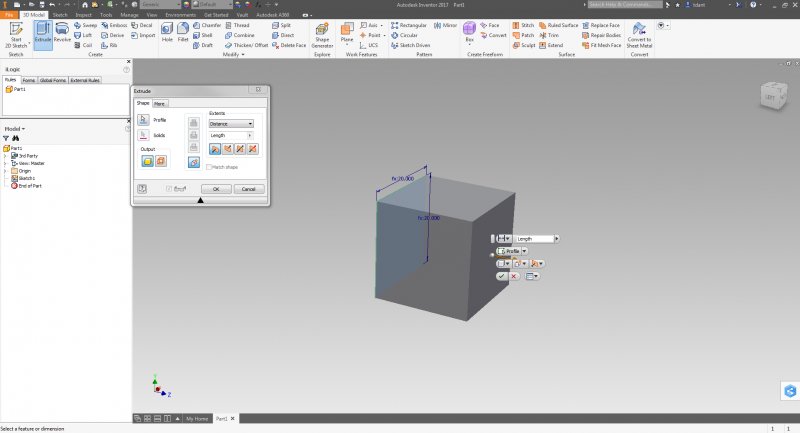This screenshot has height=433, width=800.
Task: Click the ViewCube in the viewport corner
Action: click(773, 95)
